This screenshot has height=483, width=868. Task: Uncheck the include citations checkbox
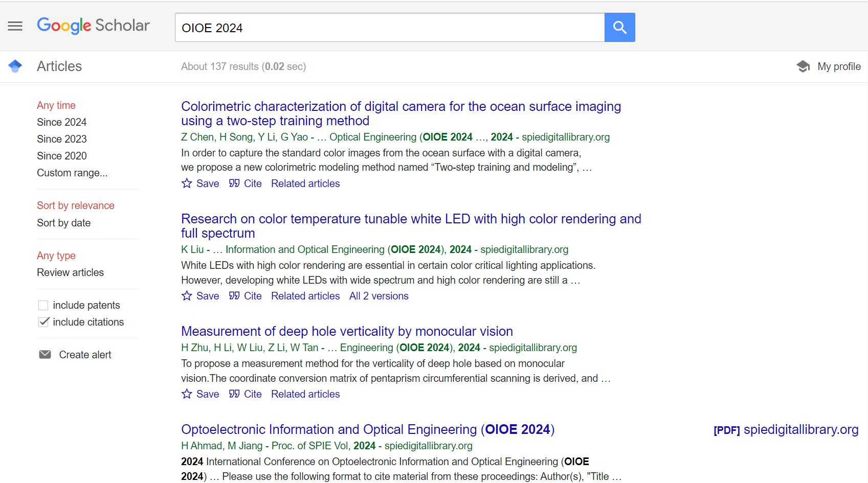point(43,322)
